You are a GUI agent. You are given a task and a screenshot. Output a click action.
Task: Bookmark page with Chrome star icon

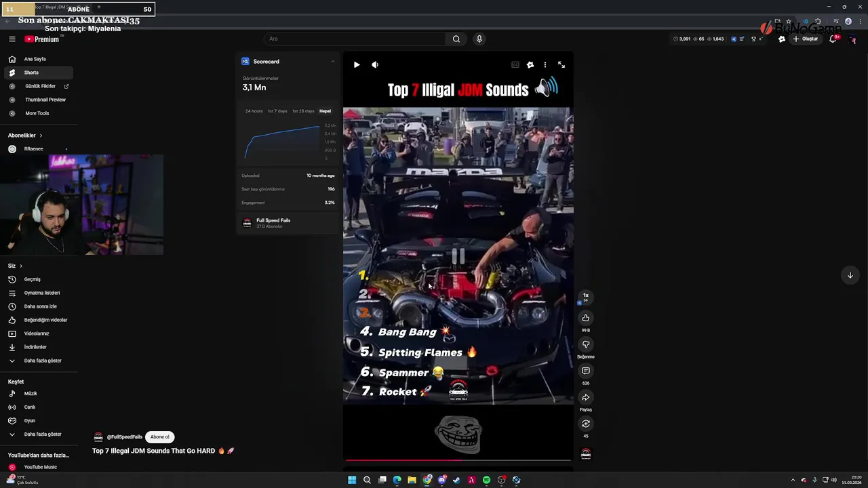coord(788,22)
